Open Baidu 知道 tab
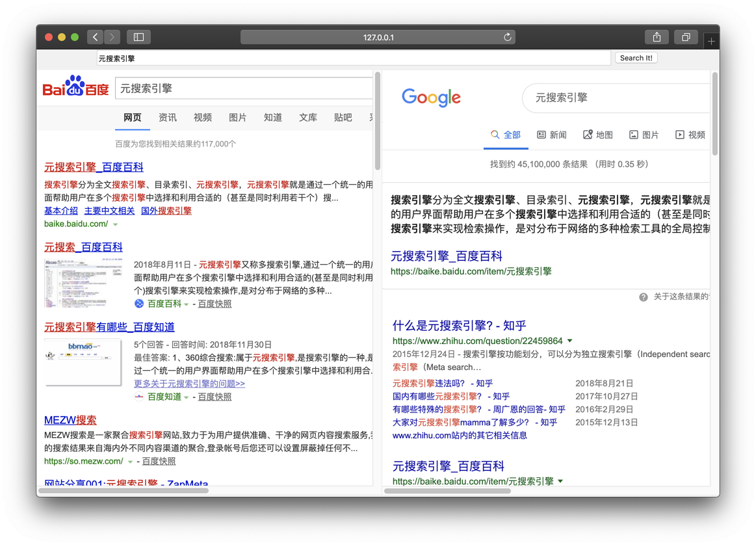This screenshot has width=756, height=545. [x=273, y=118]
